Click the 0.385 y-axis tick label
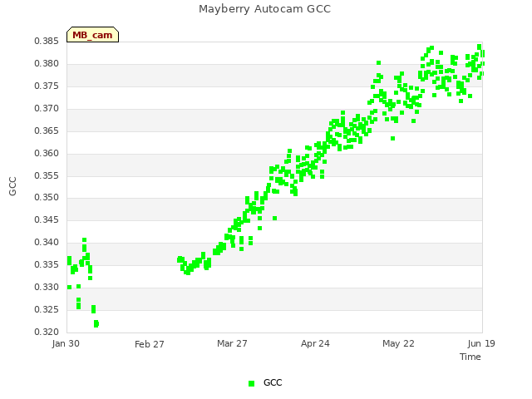The image size is (532, 399). 47,42
